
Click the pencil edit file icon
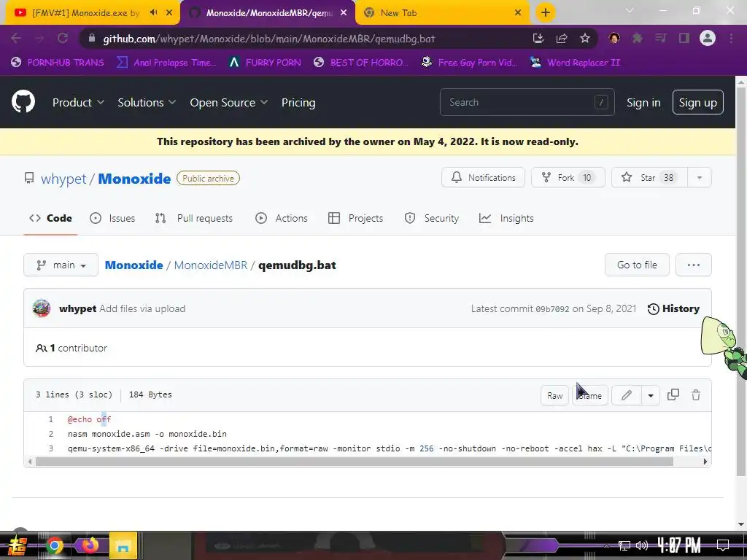pyautogui.click(x=627, y=395)
